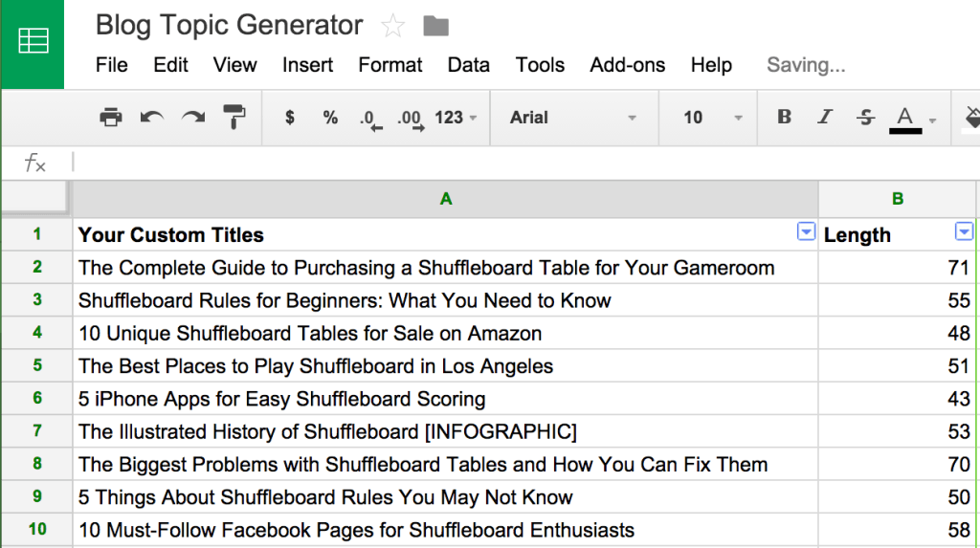Decrease decimal places
Viewport: 980px width, 548px height.
371,119
